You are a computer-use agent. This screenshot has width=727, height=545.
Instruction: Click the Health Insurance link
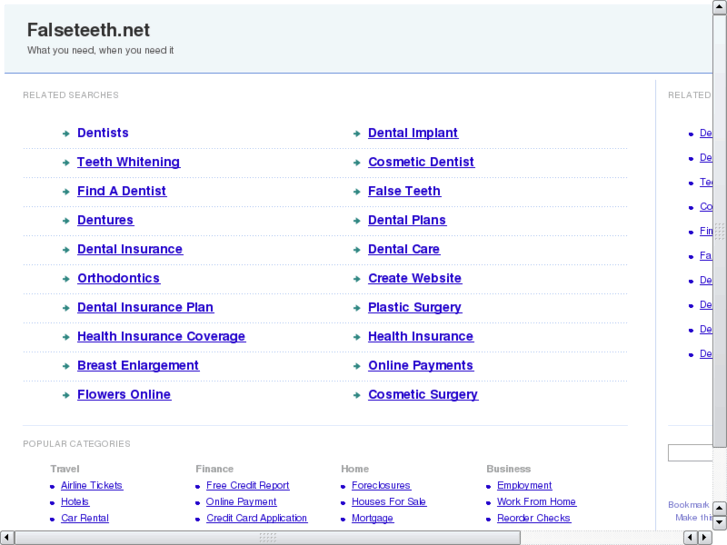coord(421,336)
